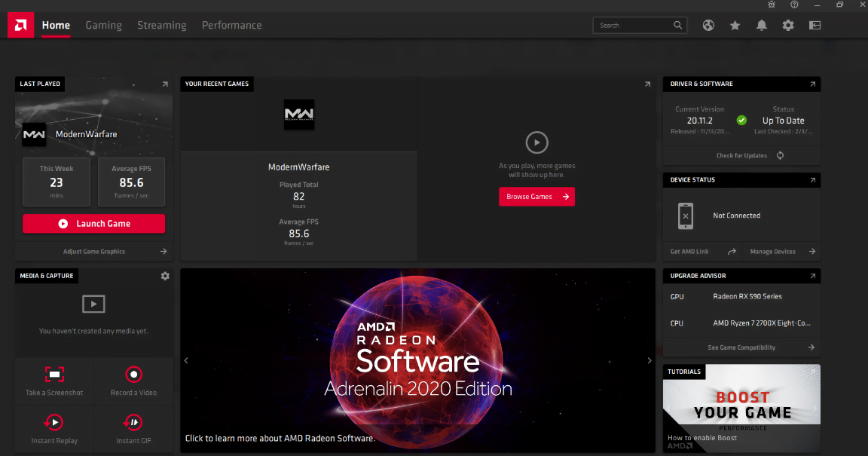Click Average FPS 85.6 in Last Played

tap(131, 182)
